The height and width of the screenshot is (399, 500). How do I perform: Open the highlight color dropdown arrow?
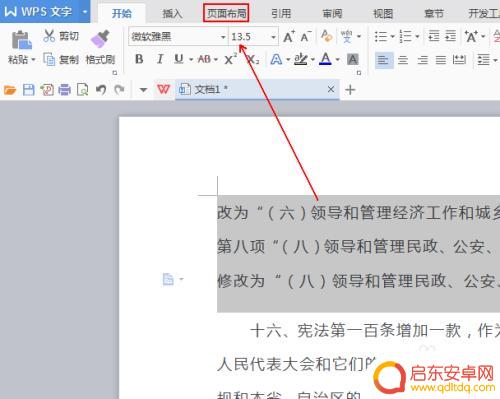(313, 60)
